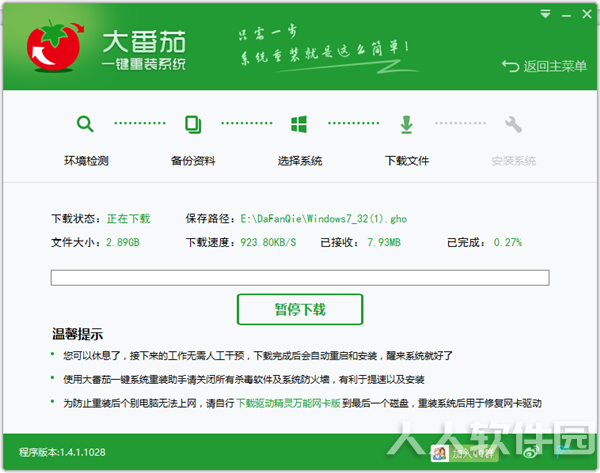
Task: Click the 选择系统 Windows logo step icon
Action: pyautogui.click(x=299, y=124)
